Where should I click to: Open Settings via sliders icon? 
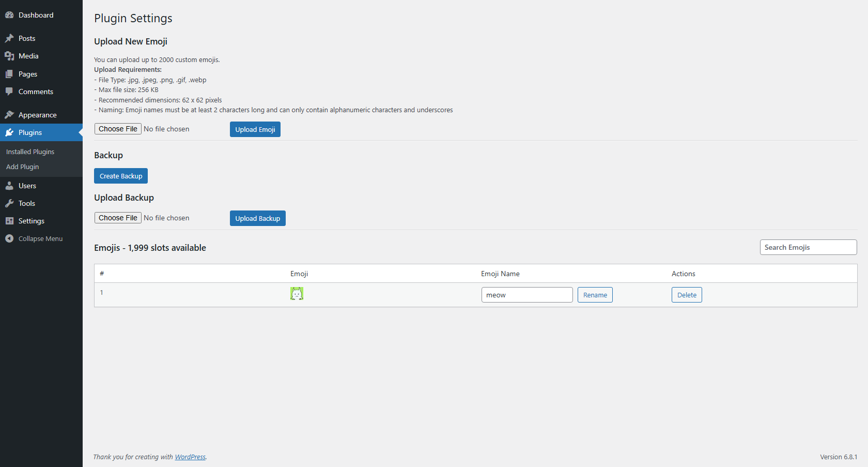click(x=9, y=220)
